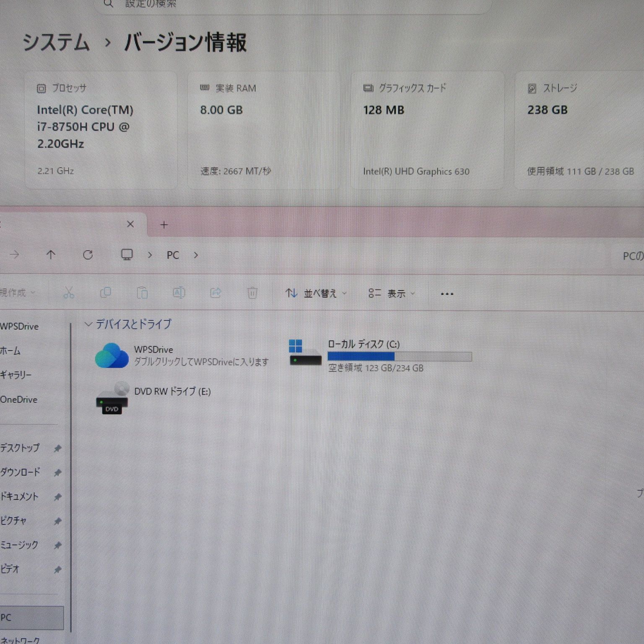Screen dimensions: 644x644
Task: Click chevron before PC in address bar
Action: point(150,255)
